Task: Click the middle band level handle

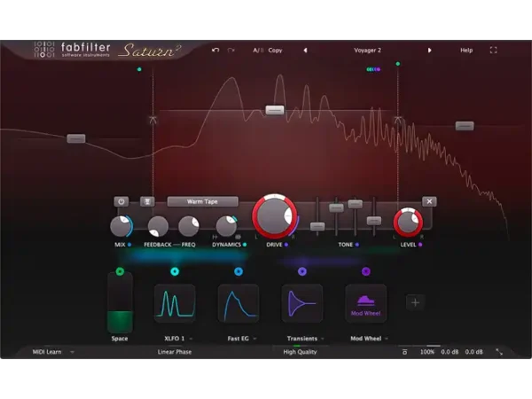Action: 275,110
